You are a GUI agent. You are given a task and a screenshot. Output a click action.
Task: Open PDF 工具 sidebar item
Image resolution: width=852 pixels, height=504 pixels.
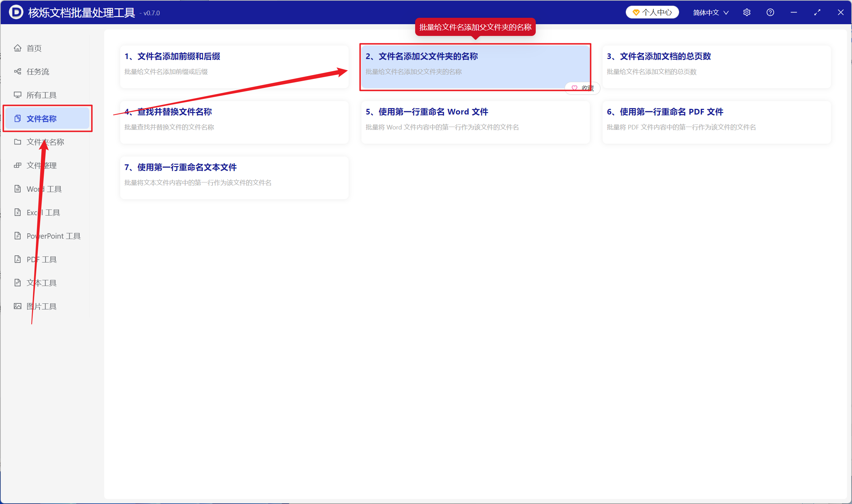[x=46, y=259]
